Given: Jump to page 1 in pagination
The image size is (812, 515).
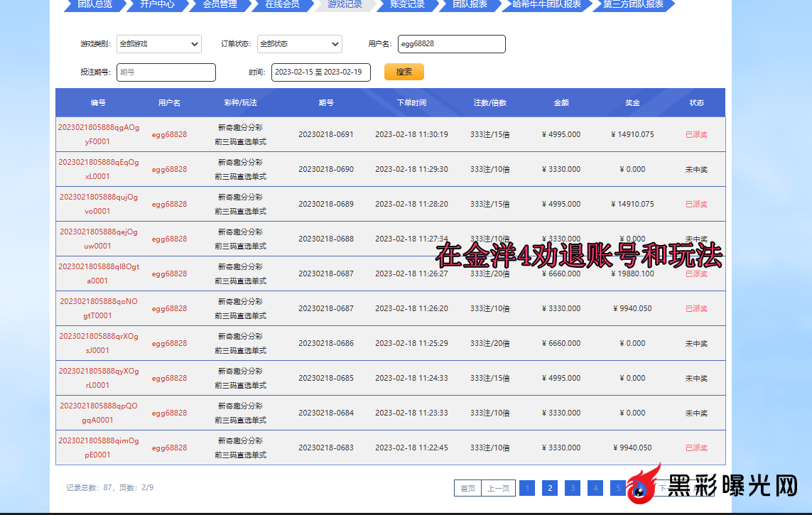Looking at the screenshot, I should click(x=526, y=488).
